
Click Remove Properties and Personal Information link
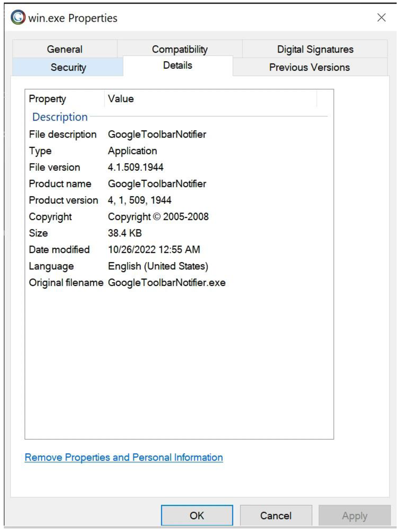[124, 457]
